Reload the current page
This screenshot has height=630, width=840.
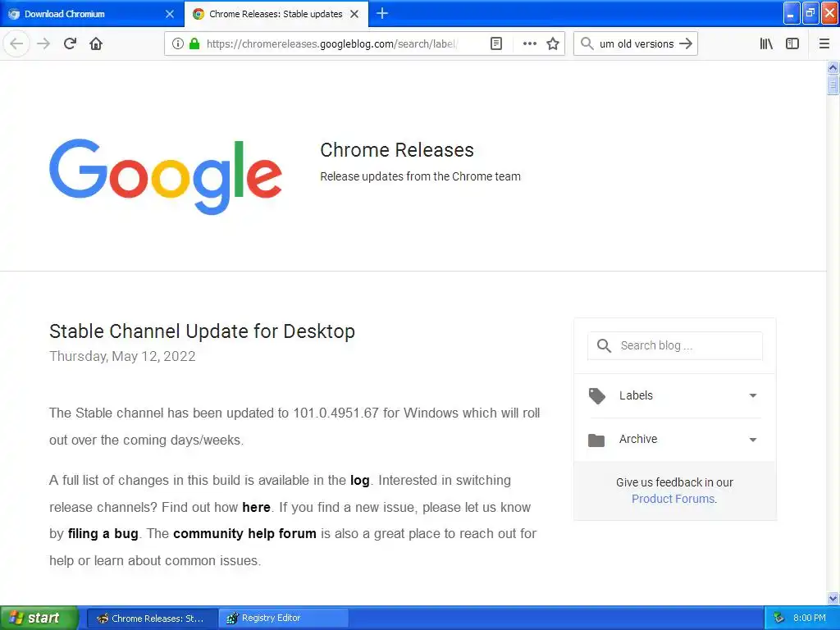click(71, 43)
